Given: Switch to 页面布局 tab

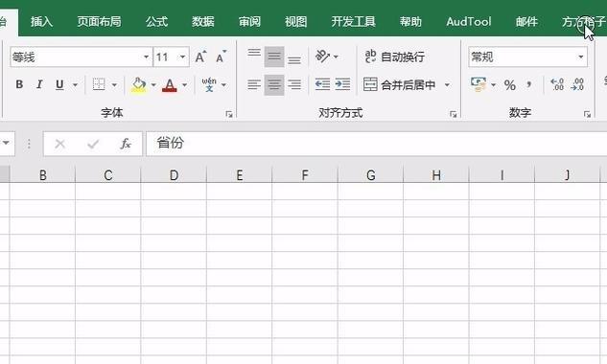Looking at the screenshot, I should pyautogui.click(x=99, y=21).
